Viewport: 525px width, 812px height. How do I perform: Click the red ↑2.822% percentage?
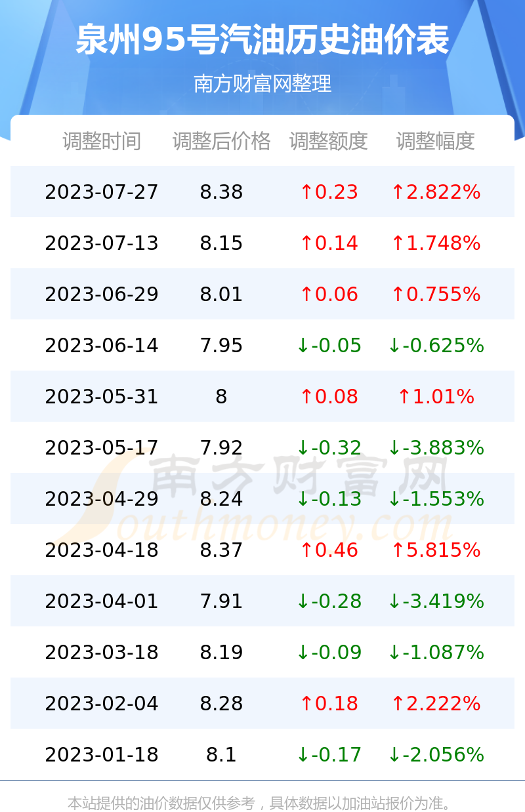(436, 192)
